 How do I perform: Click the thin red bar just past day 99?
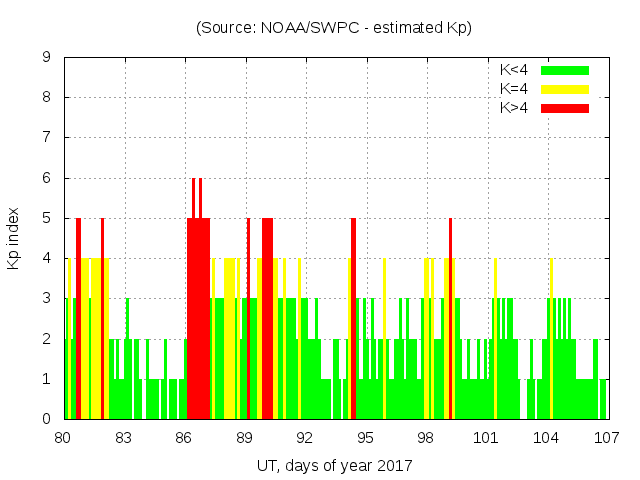(450, 320)
